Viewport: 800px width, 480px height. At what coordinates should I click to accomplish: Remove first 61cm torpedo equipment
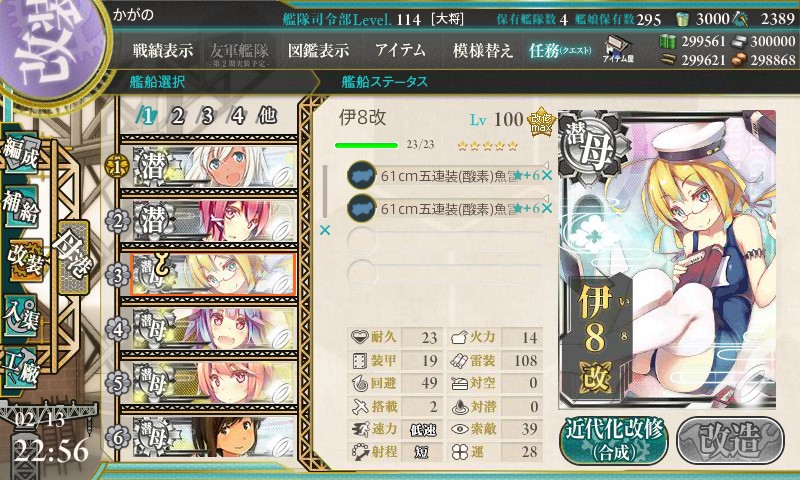[x=547, y=176]
